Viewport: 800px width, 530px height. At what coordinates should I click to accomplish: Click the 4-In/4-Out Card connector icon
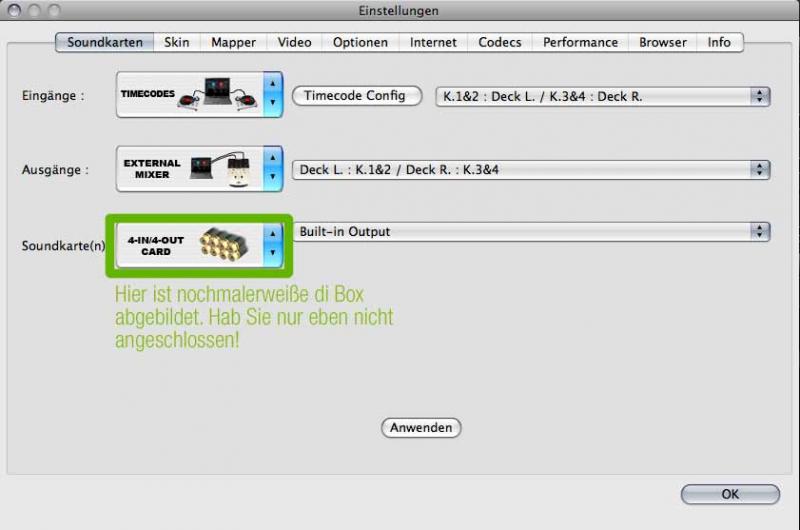point(222,245)
